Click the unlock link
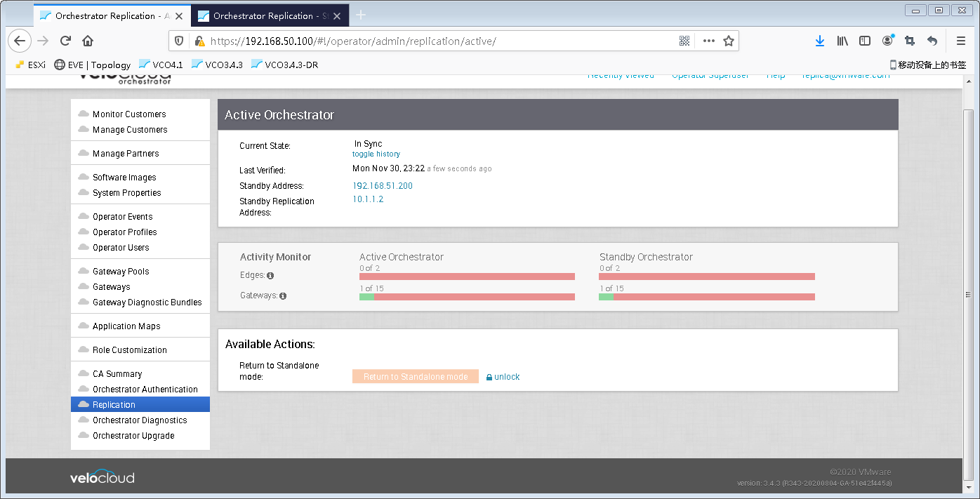 [503, 377]
